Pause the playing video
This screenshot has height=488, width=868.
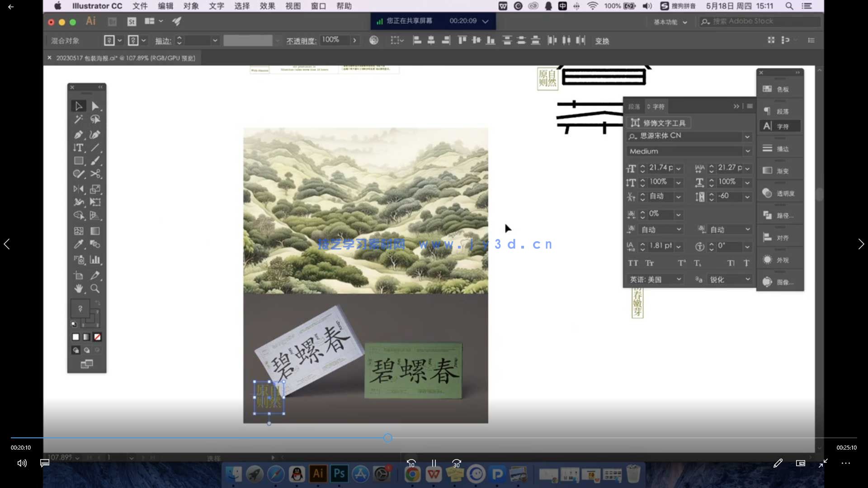click(434, 463)
